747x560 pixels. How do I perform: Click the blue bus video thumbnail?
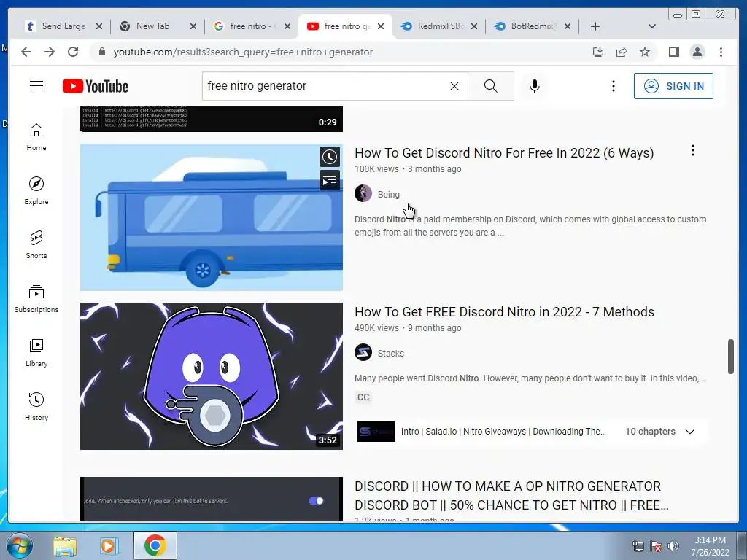[x=211, y=217]
